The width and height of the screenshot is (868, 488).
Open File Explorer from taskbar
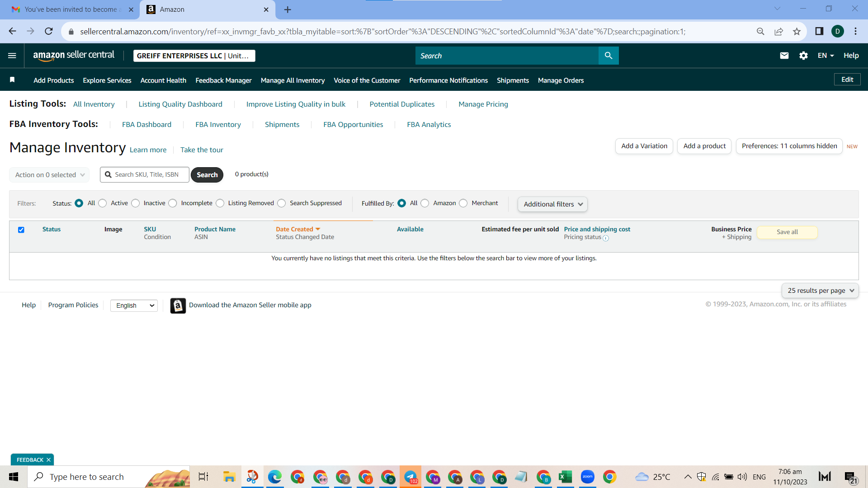tap(229, 477)
